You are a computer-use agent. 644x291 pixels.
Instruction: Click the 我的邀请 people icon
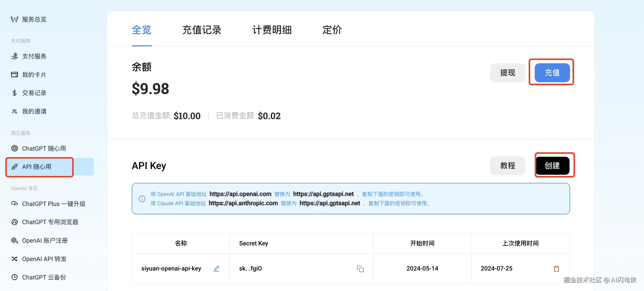(x=14, y=111)
